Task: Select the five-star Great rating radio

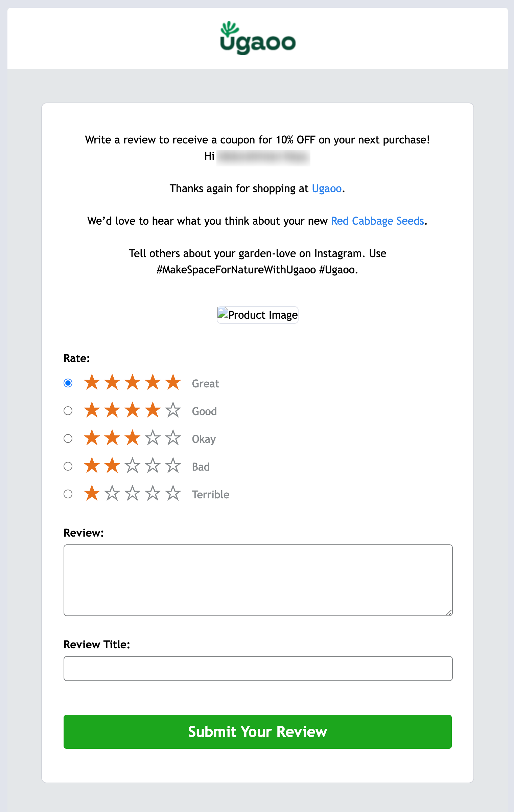Action: pyautogui.click(x=68, y=383)
